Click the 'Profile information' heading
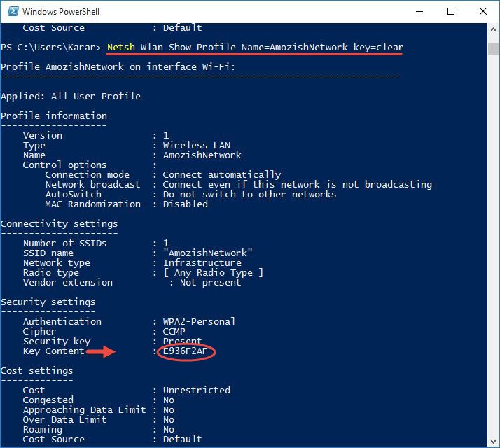Image resolution: width=500 pixels, height=448 pixels. (54, 115)
